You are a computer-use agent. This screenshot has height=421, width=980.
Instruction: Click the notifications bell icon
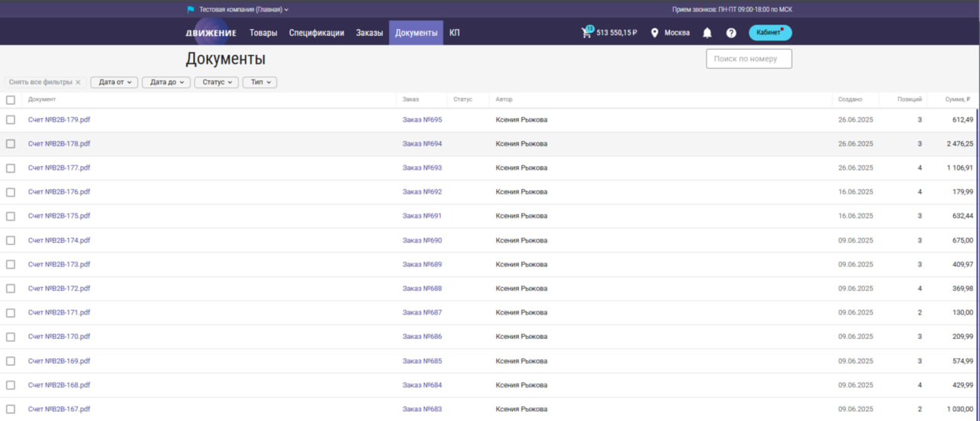point(707,33)
